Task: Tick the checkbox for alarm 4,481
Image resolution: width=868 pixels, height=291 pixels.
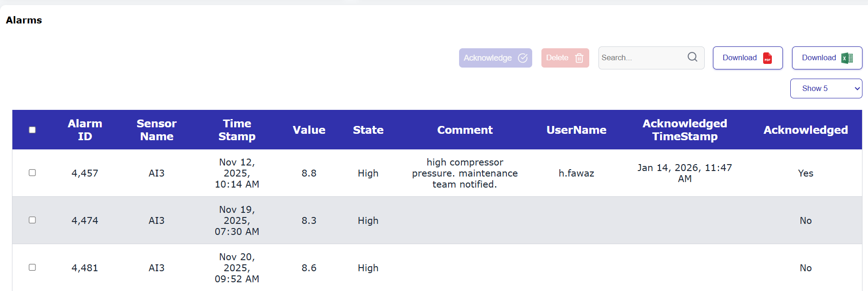Action: [32, 268]
